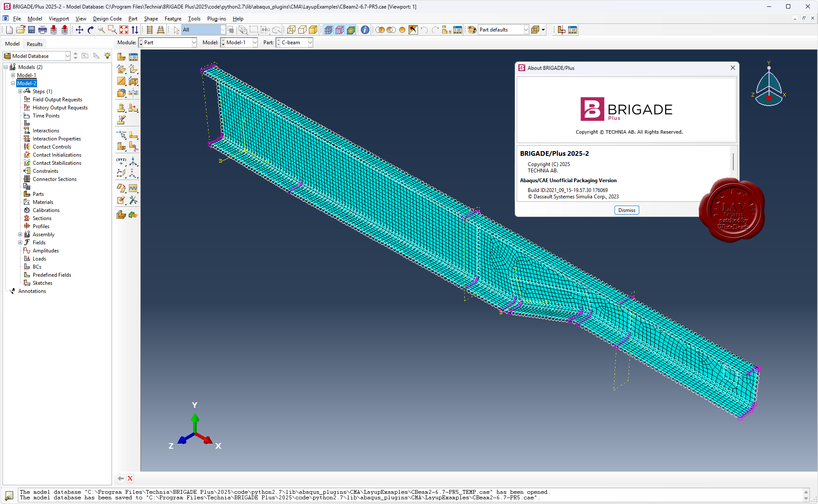The height and width of the screenshot is (504, 818).
Task: Open the Feature menu
Action: [173, 19]
